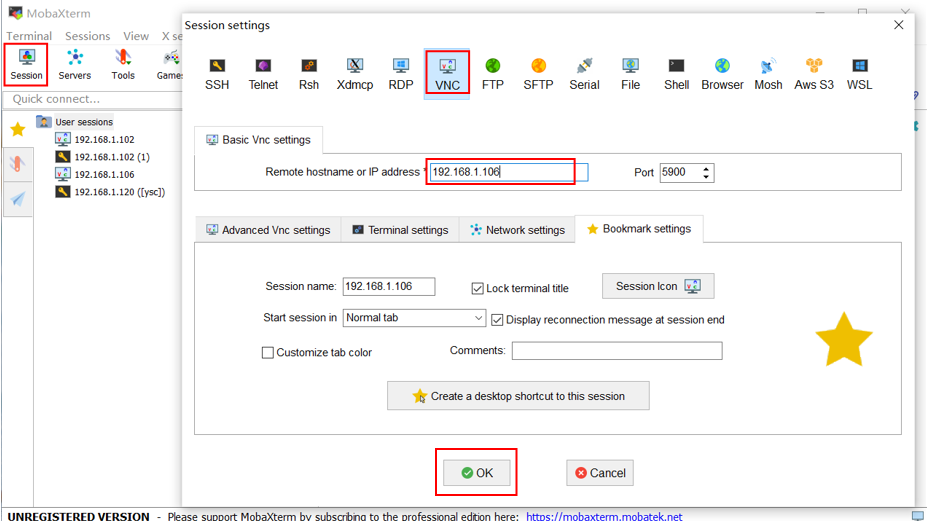Select the Mosh session type

768,74
